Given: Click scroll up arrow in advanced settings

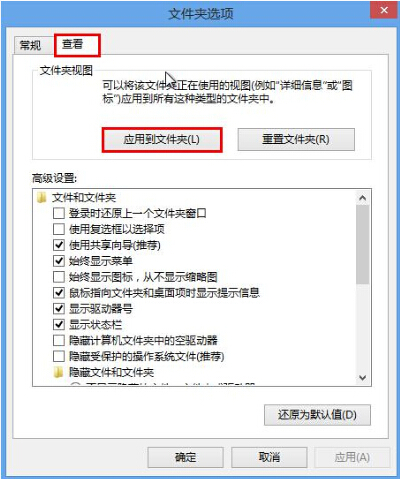Looking at the screenshot, I should [362, 198].
